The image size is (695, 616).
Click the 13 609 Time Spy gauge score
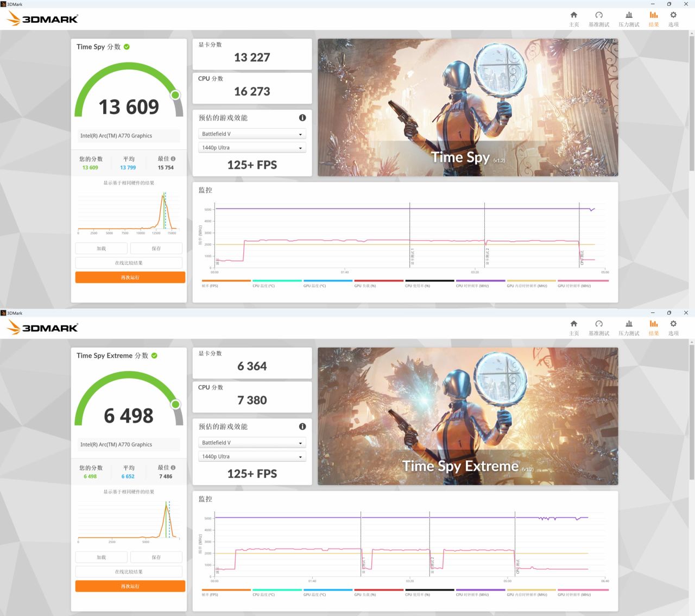point(129,107)
